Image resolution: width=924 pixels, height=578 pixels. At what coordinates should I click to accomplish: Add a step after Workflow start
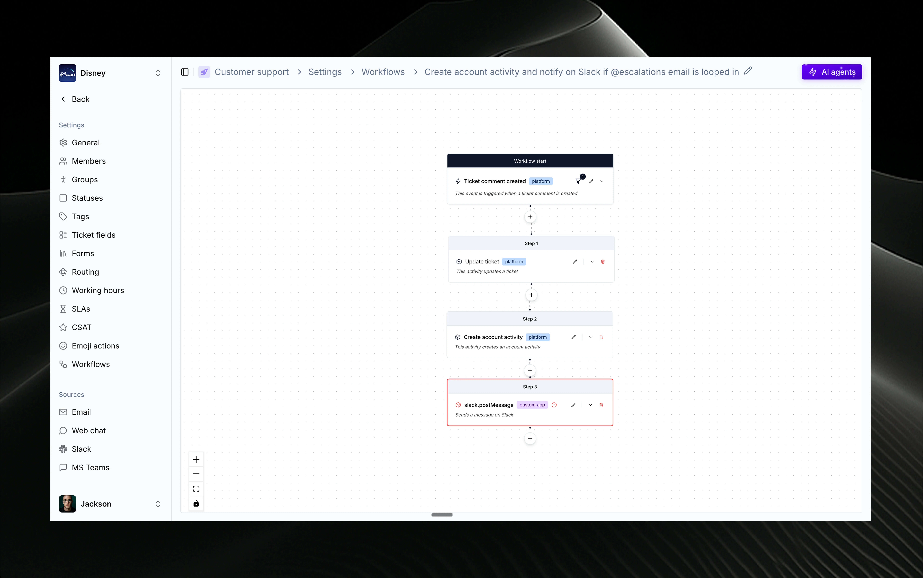tap(530, 217)
